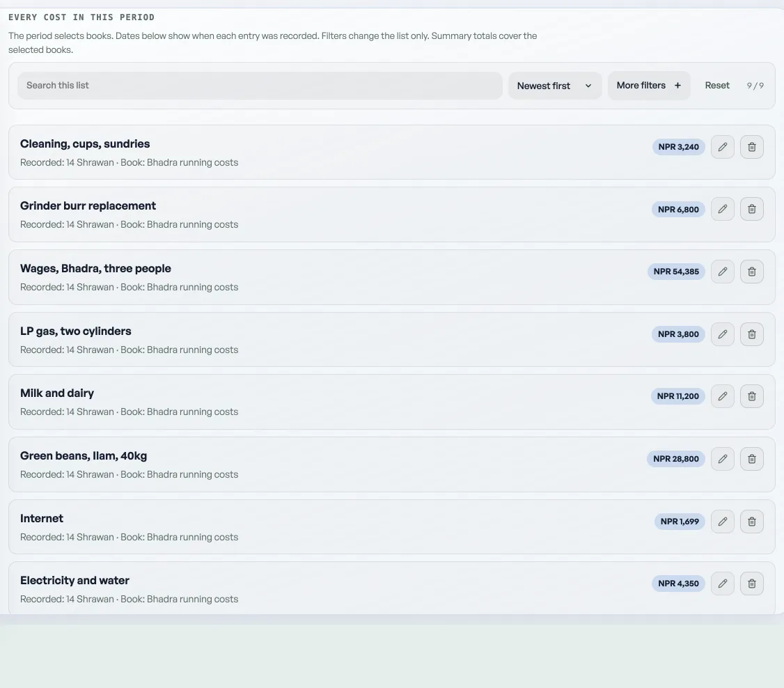Edit the Wages, Bhadra, three people entry
Screen dimensions: 784x688
723,272
